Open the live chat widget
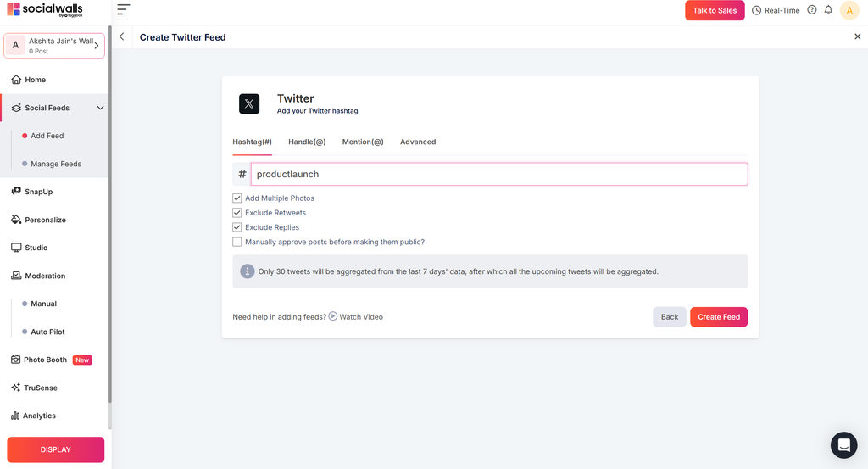 [x=843, y=444]
